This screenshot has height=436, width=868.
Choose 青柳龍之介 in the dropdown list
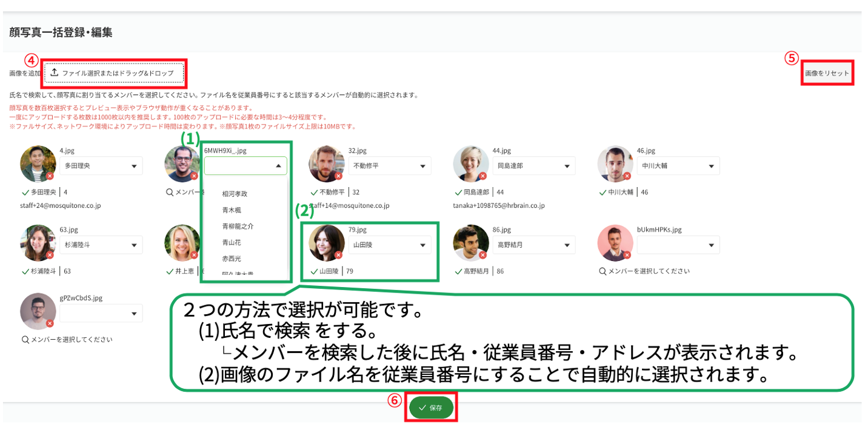click(x=239, y=226)
